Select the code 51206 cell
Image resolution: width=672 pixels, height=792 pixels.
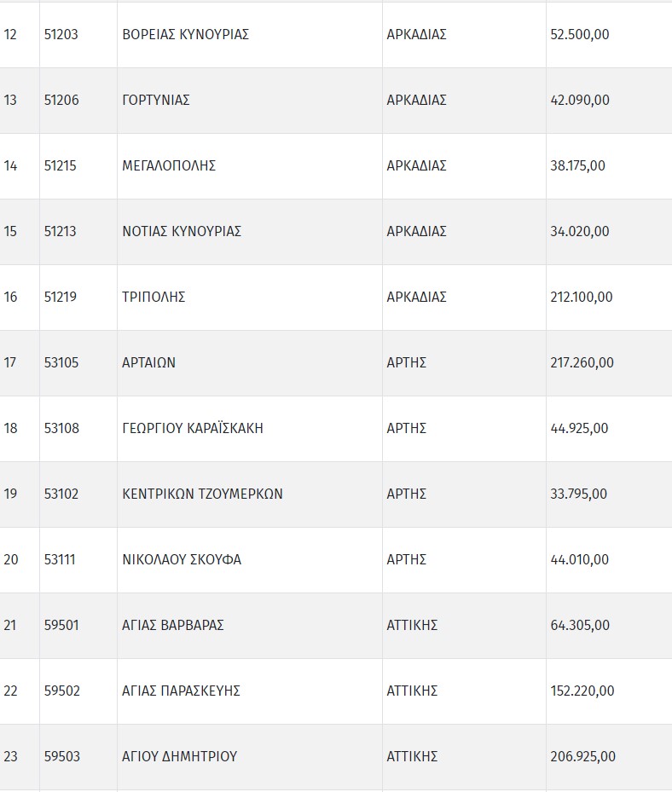point(61,101)
